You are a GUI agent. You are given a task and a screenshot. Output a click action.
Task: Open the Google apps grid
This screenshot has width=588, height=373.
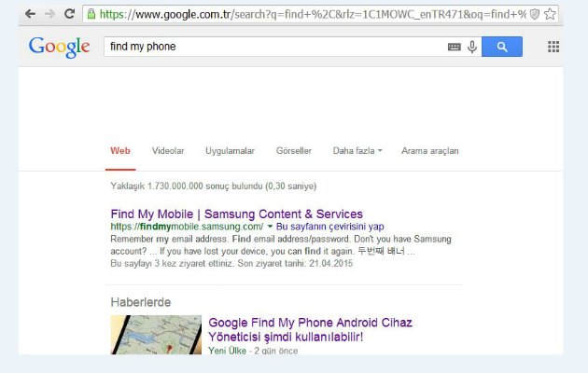pos(553,47)
